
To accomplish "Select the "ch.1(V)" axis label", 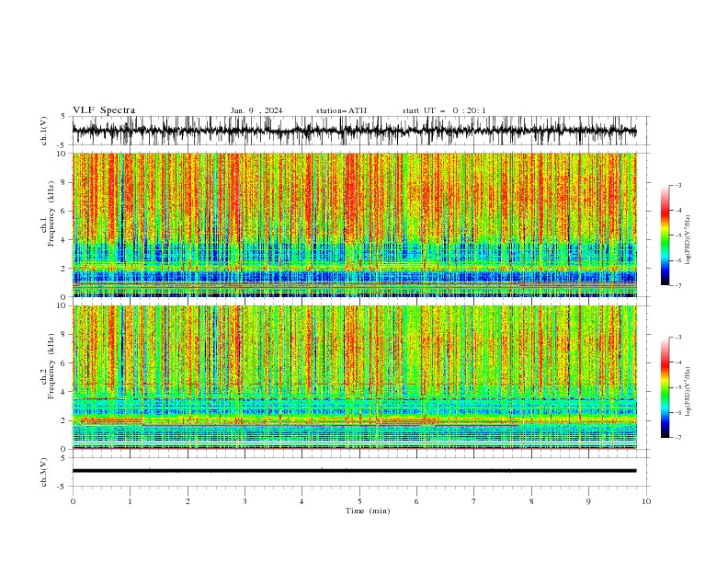I will [44, 131].
